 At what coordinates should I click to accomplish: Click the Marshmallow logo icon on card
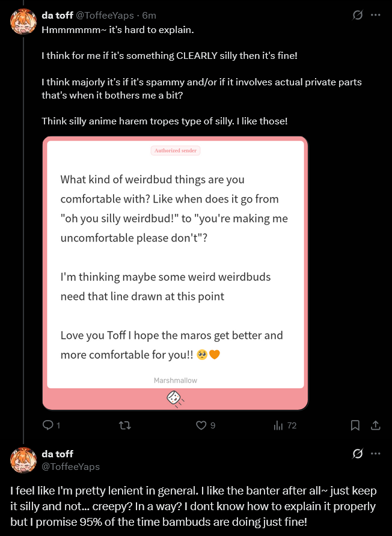click(175, 398)
